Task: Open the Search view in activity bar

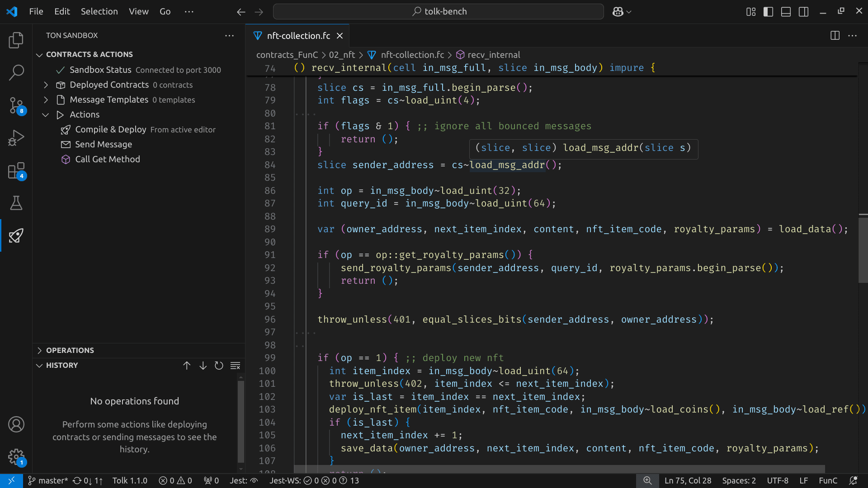Action: tap(16, 73)
